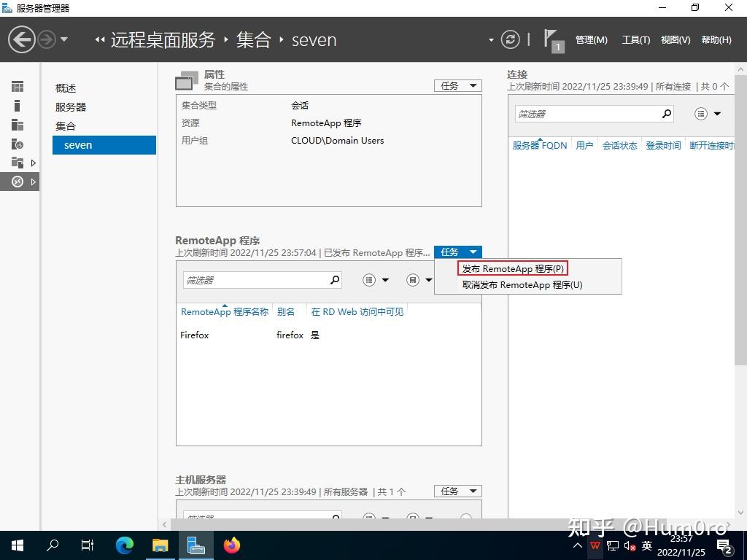
Task: Open the 帮助(H) menu
Action: tap(716, 40)
